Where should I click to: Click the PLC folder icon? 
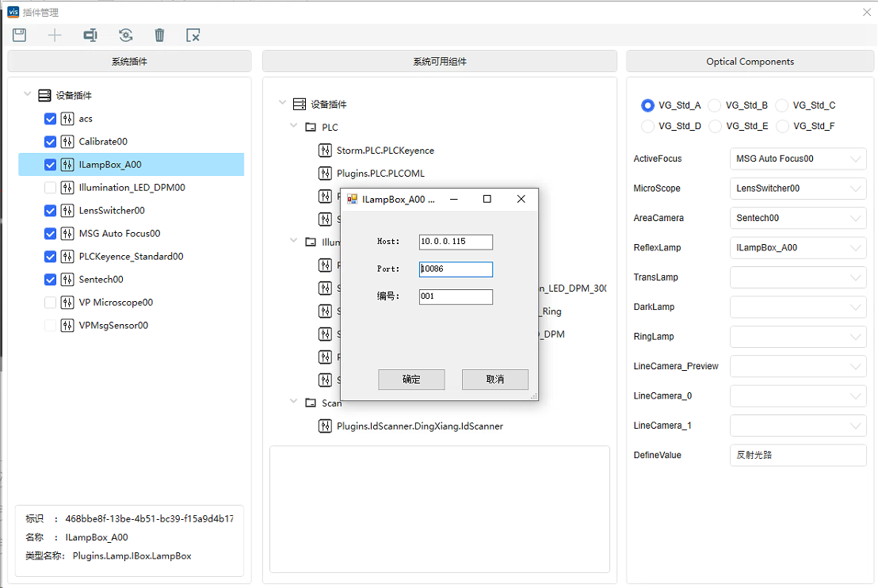[311, 128]
